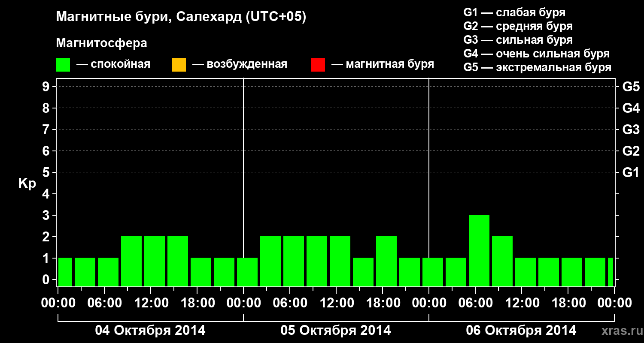644x343 pixels.
Task: Click the G1 label on right axis
Action: (631, 172)
